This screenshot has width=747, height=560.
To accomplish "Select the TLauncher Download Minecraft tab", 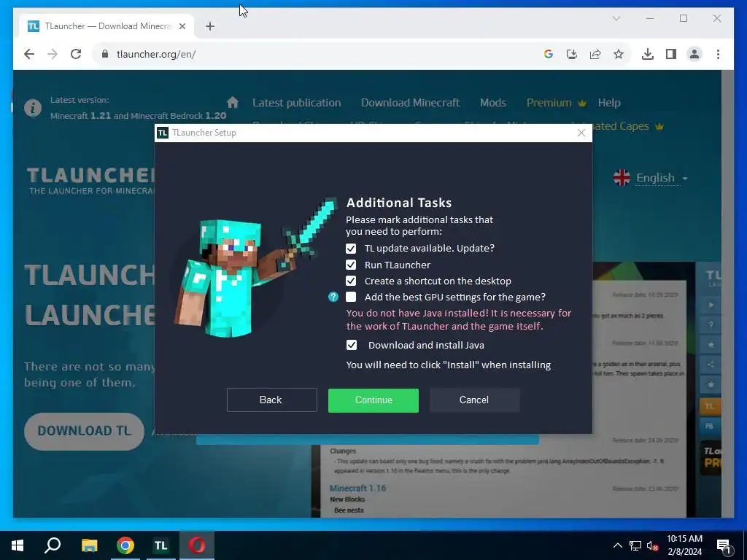I will [107, 26].
